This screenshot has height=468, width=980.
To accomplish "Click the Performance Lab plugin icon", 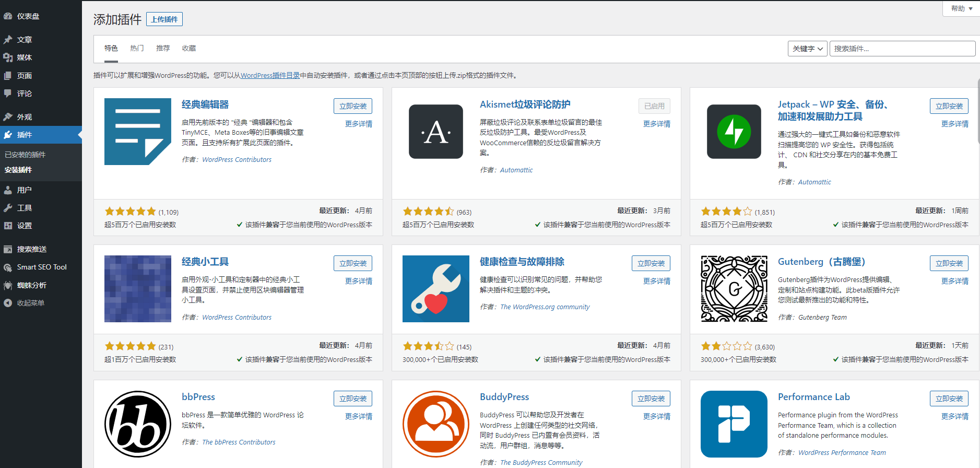I will click(734, 424).
